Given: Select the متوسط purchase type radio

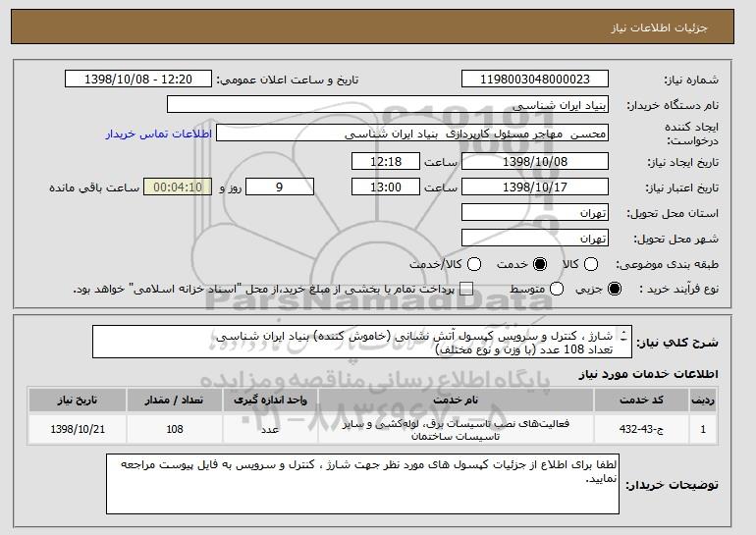Looking at the screenshot, I should pyautogui.click(x=557, y=289).
